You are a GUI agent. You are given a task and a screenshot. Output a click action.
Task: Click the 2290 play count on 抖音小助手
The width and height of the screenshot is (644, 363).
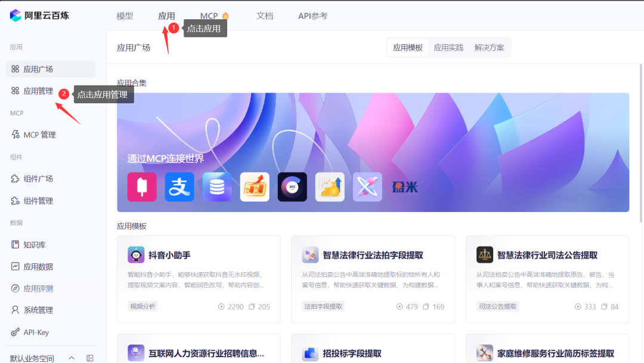tap(231, 307)
